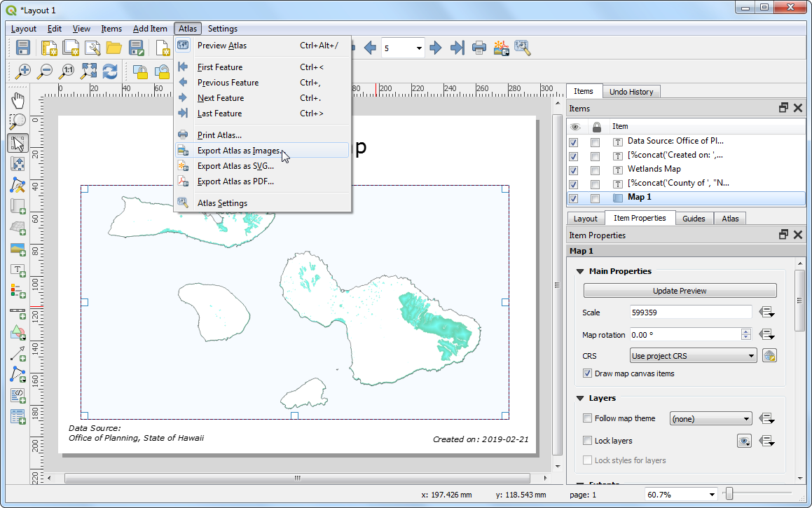Collapse the Main Properties section
812x508 pixels.
coord(580,271)
